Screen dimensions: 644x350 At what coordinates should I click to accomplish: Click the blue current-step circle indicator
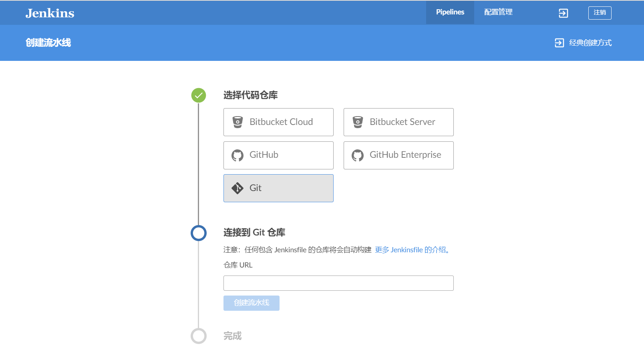(199, 233)
